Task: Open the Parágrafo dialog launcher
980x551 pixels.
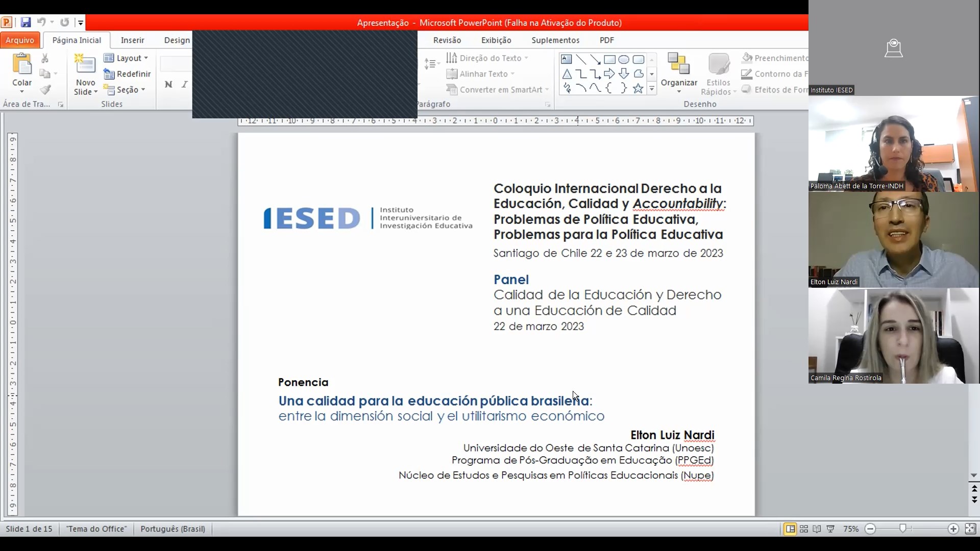Action: (548, 104)
